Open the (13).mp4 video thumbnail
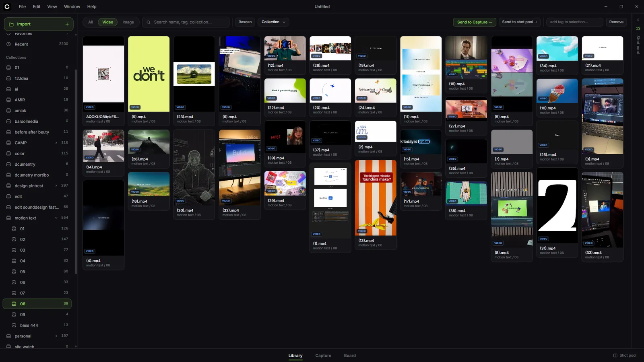The image size is (644, 362). pos(376,198)
